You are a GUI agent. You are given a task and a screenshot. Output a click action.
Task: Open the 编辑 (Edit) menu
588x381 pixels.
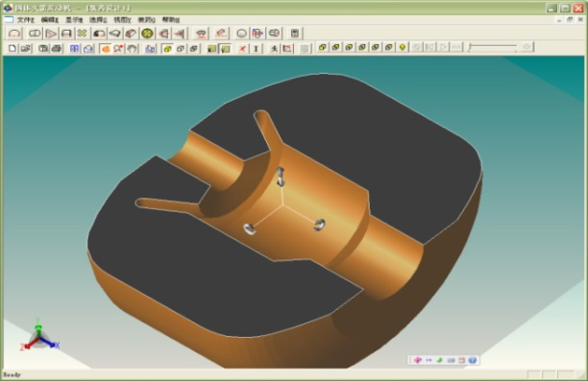pyautogui.click(x=50, y=20)
